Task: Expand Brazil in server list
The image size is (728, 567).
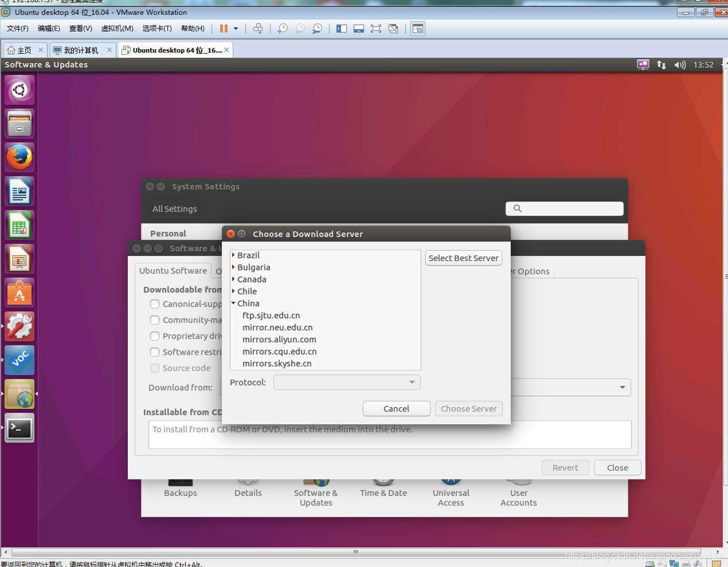Action: coord(233,255)
